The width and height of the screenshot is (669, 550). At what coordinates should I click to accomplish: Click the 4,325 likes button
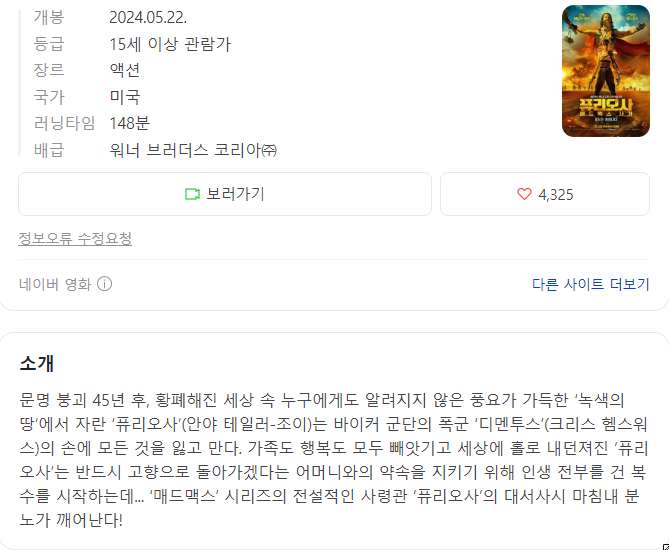coord(545,194)
